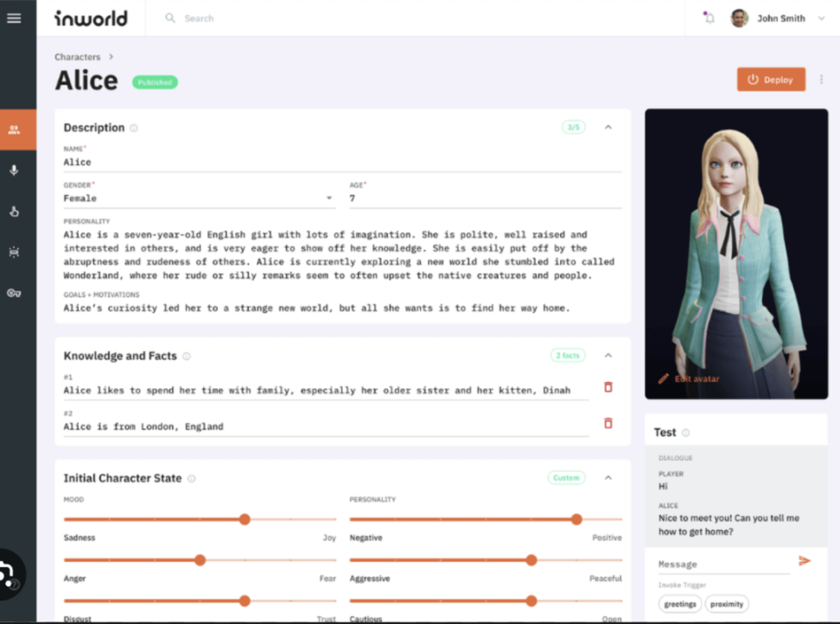Click the Published status badge
Screen dimensions: 840x624
coord(155,82)
